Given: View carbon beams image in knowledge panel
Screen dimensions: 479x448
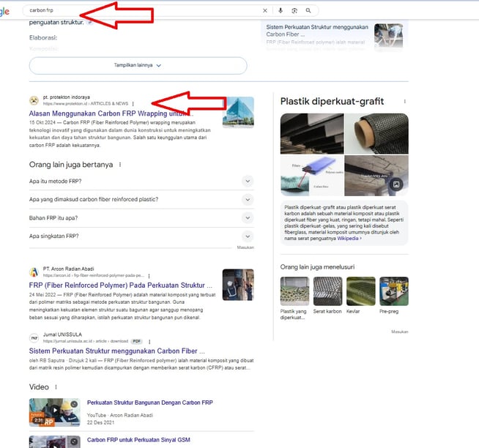Looking at the screenshot, I should coord(312,133).
